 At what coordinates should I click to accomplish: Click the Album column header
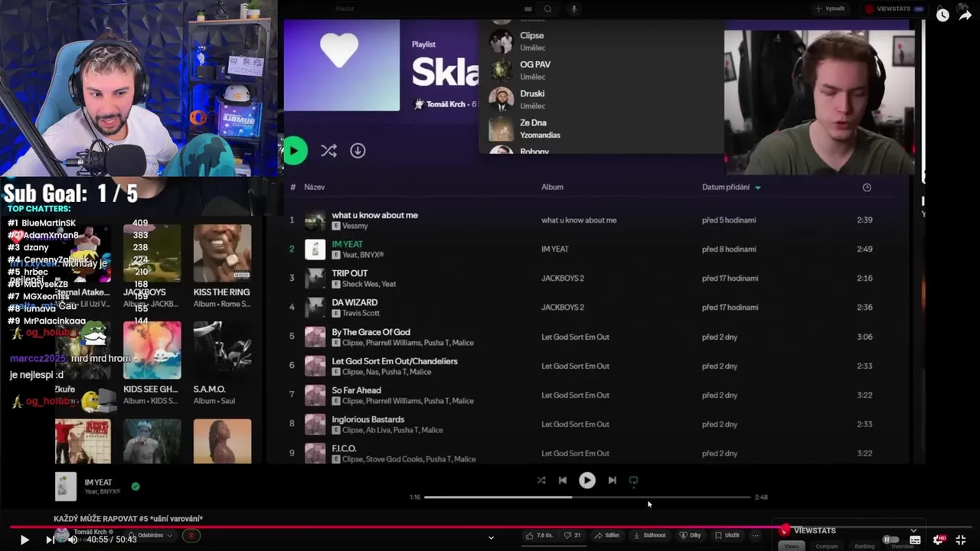tap(552, 187)
